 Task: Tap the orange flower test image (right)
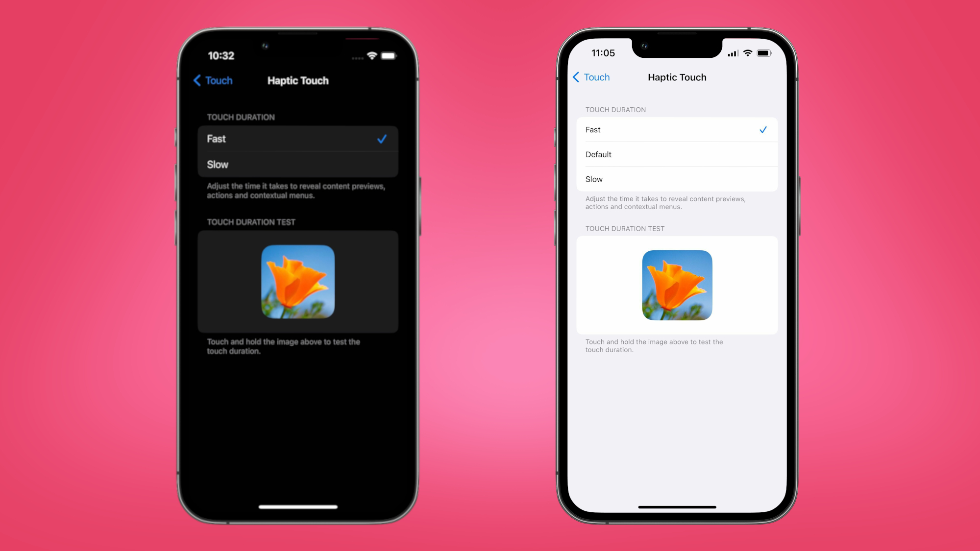676,285
